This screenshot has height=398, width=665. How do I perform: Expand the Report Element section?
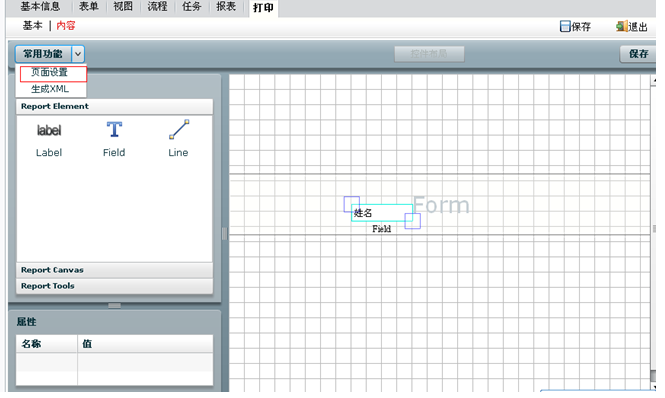pyautogui.click(x=115, y=107)
